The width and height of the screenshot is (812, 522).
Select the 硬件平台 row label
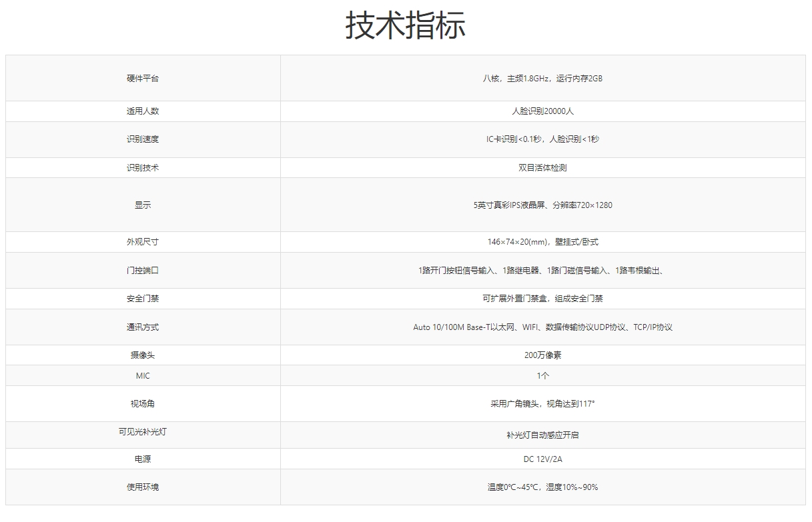tap(143, 79)
